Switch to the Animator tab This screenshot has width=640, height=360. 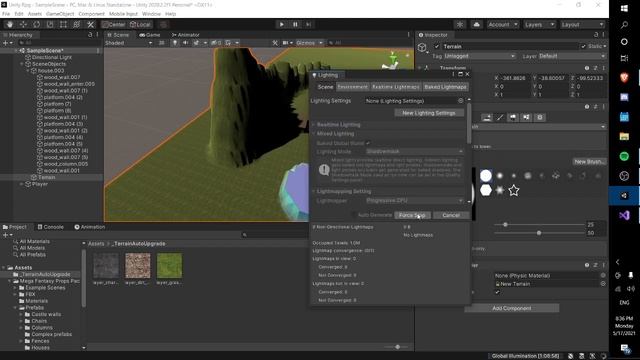tap(186, 35)
